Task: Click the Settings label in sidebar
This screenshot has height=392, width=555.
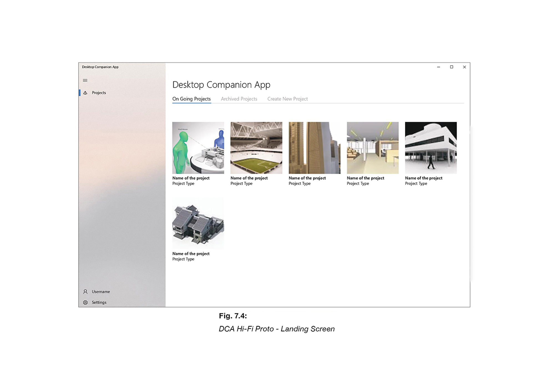Action: click(99, 302)
